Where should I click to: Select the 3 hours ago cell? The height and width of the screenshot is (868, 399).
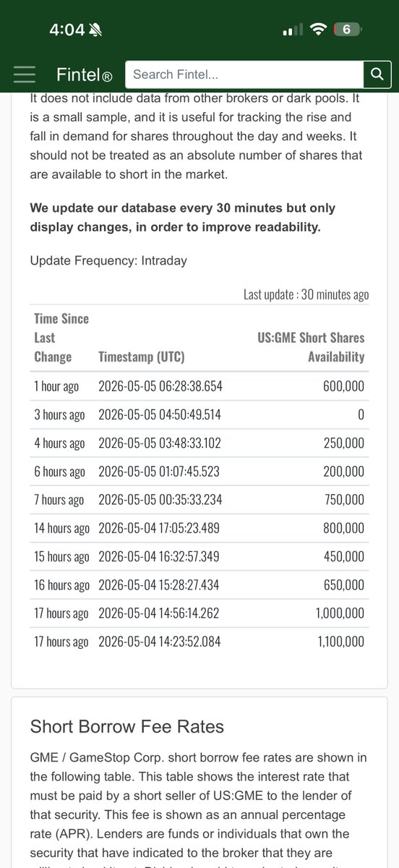(x=59, y=414)
